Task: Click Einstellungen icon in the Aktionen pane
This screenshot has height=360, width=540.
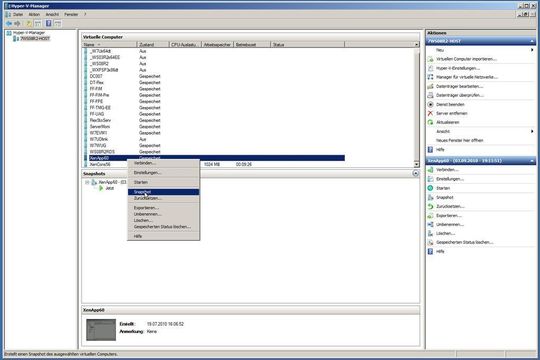Action: click(430, 179)
